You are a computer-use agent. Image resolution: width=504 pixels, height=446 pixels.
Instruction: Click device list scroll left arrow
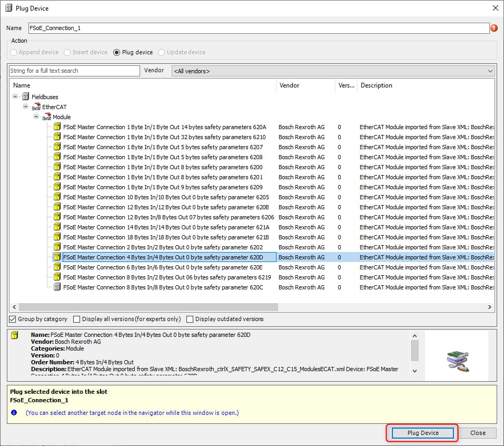coord(14,307)
